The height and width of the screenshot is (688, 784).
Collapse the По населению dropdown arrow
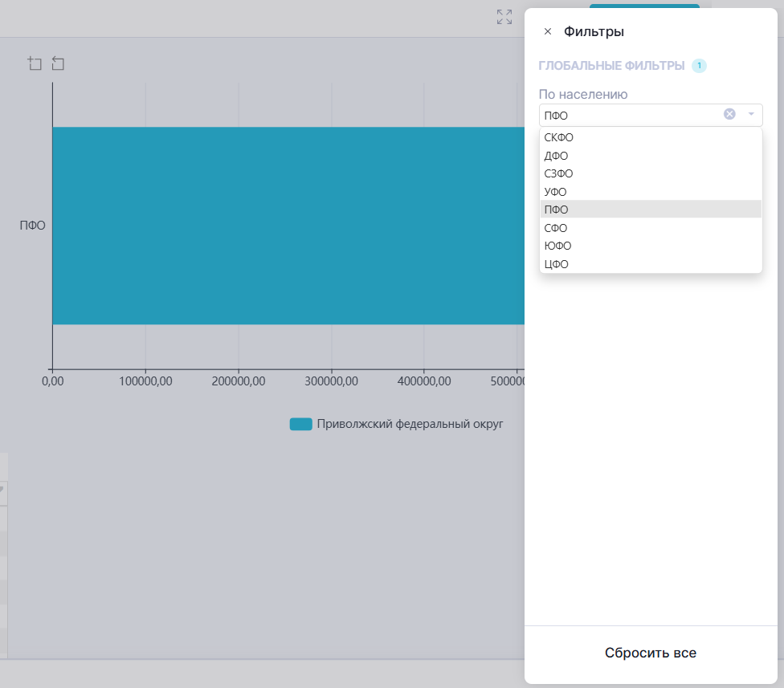tap(751, 114)
